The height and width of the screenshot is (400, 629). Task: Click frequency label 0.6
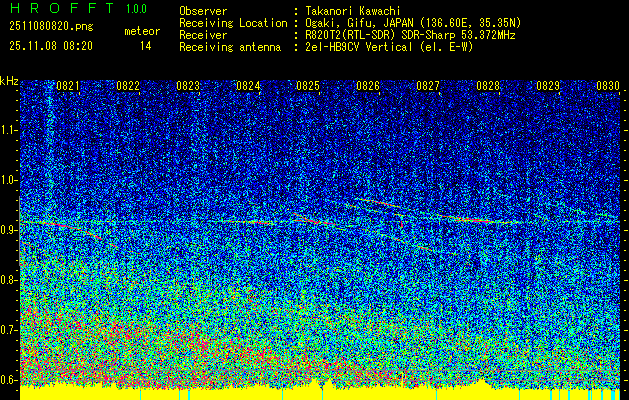(9, 380)
